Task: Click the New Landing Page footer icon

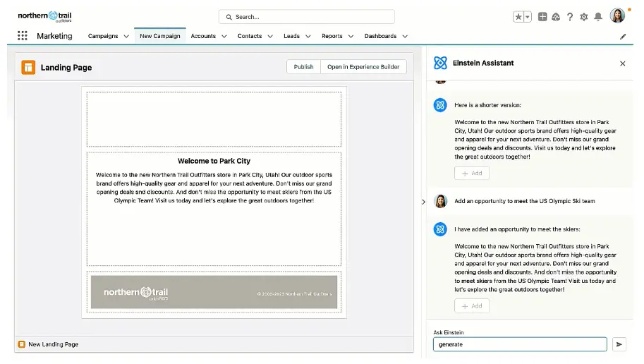Action: [x=22, y=344]
